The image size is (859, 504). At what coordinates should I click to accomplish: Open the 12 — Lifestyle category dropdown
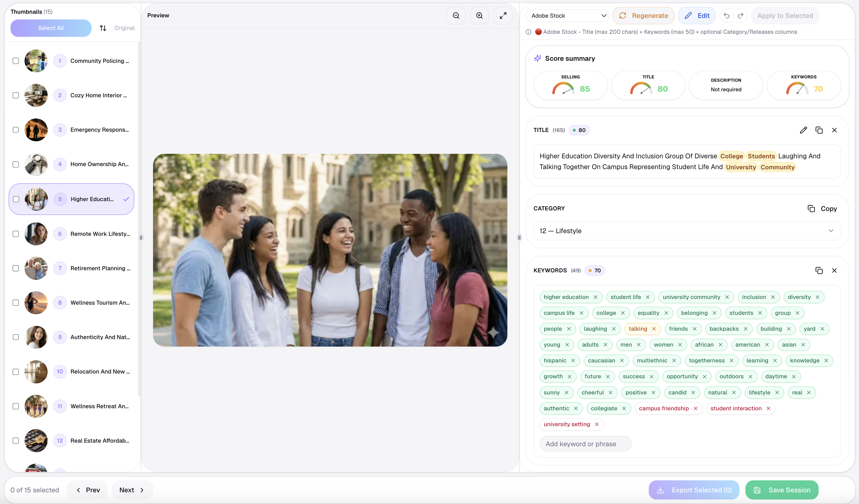[687, 231]
